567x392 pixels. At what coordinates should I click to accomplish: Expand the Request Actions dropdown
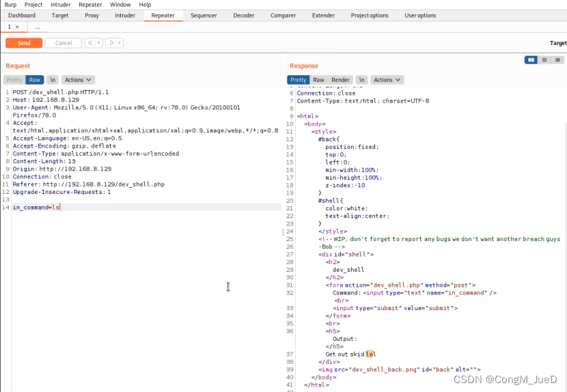point(78,80)
